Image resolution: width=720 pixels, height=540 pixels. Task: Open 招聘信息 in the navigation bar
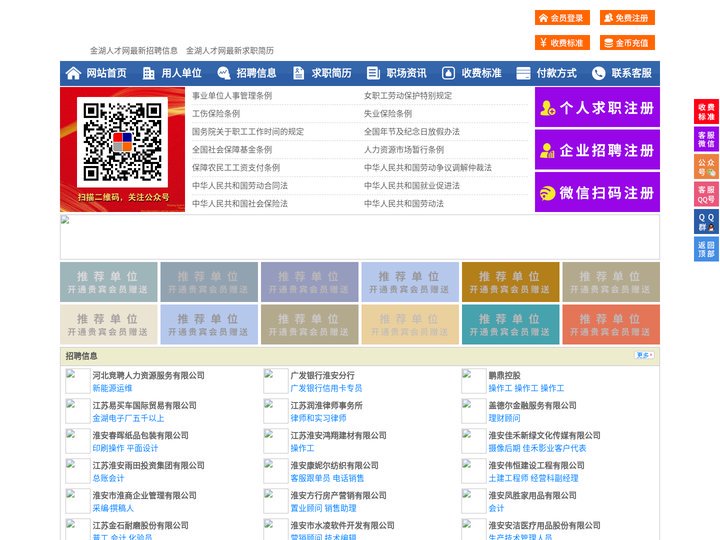point(256,73)
